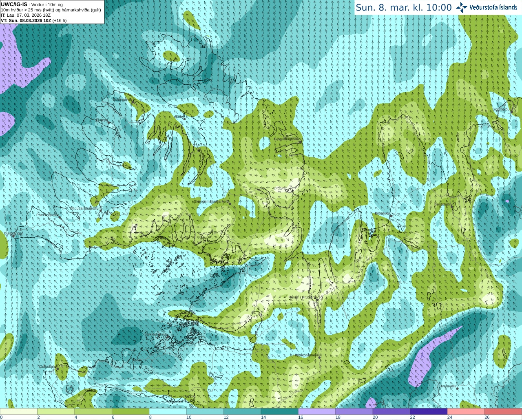This screenshot has height=420, width=522.
Task: Click the Veðurstofa Íslands logo icon
Action: click(x=462, y=7)
